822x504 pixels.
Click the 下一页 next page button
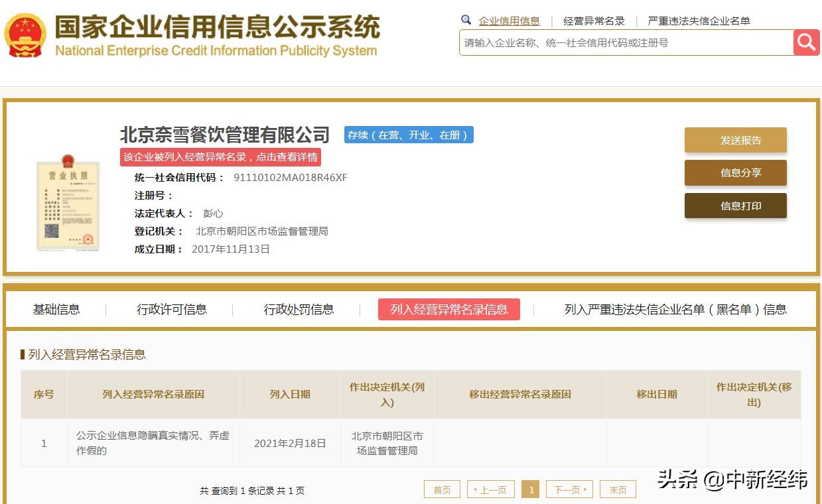coord(569,489)
